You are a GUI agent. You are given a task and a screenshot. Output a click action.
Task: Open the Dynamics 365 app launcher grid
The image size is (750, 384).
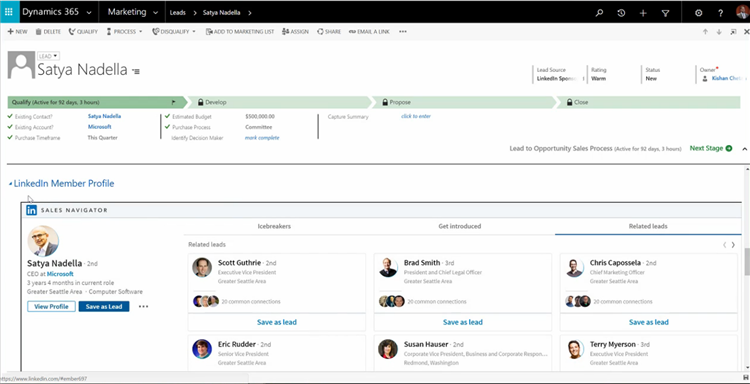click(x=9, y=12)
